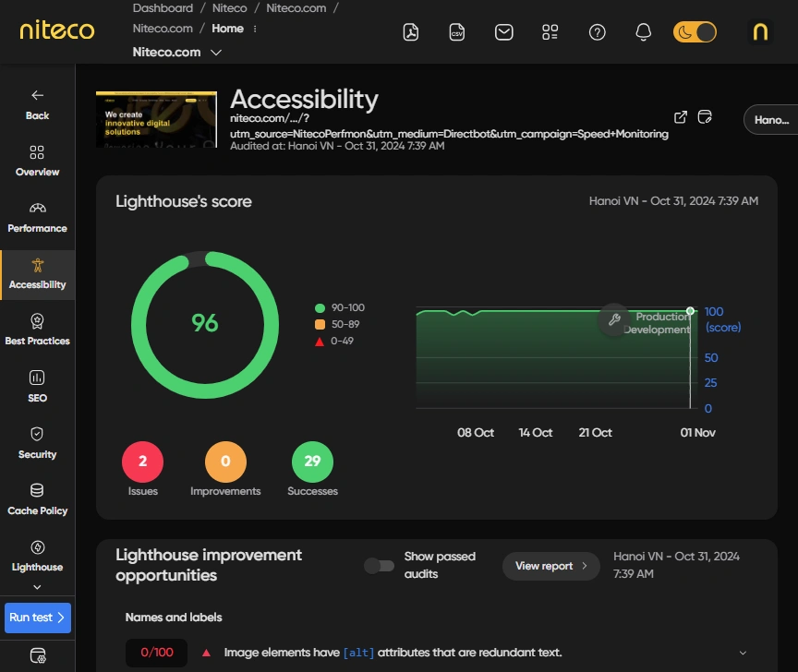Screen dimensions: 798x672
Task: Click the red warning triangle on audit row
Action: pos(206,653)
